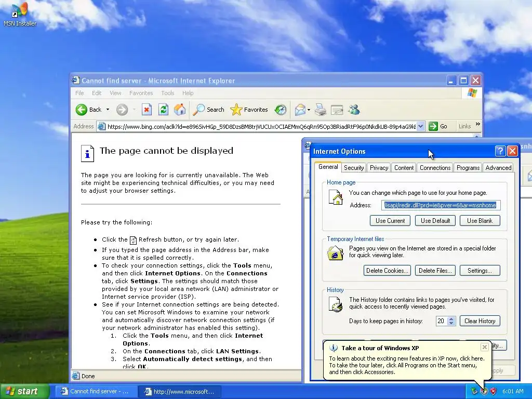
Task: Expand the Links toolbar chevron
Action: point(478,124)
